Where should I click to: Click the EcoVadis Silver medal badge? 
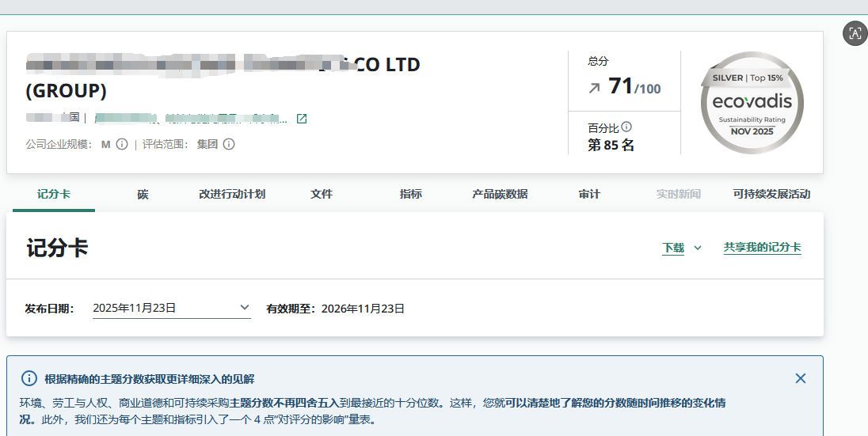752,103
